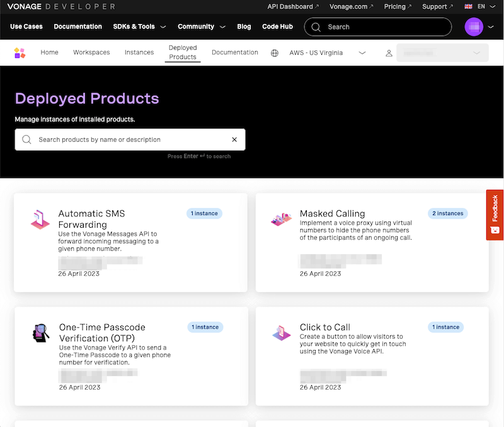Open the Pricing link
The image size is (504, 427).
pos(396,6)
